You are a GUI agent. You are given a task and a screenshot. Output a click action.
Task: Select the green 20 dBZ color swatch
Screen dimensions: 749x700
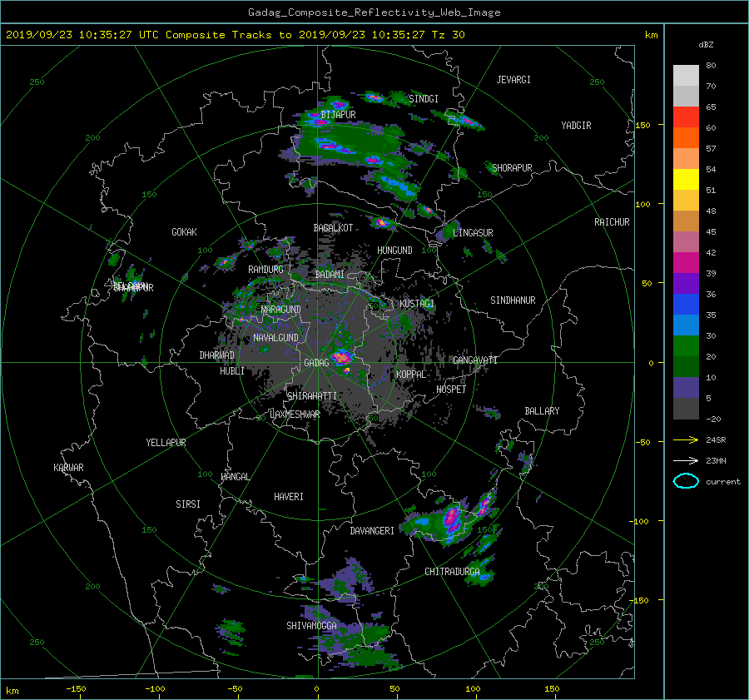coord(686,346)
